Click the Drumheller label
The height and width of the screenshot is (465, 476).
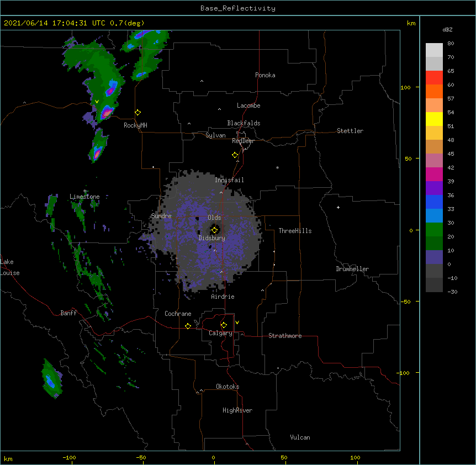[x=352, y=269]
